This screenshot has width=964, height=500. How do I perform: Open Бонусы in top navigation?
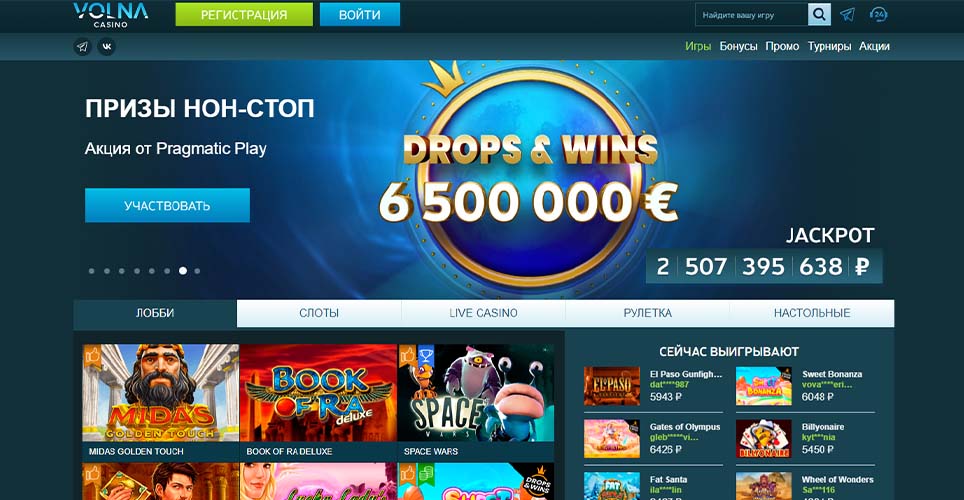[x=738, y=46]
